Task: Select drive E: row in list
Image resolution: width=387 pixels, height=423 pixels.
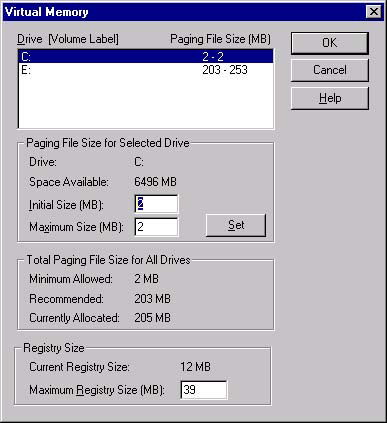Action: (x=146, y=70)
